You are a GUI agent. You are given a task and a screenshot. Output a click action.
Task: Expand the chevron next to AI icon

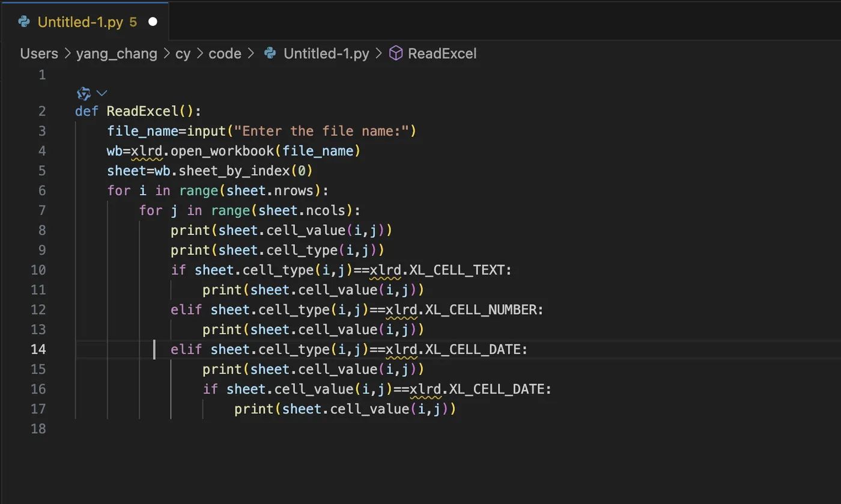pyautogui.click(x=102, y=93)
